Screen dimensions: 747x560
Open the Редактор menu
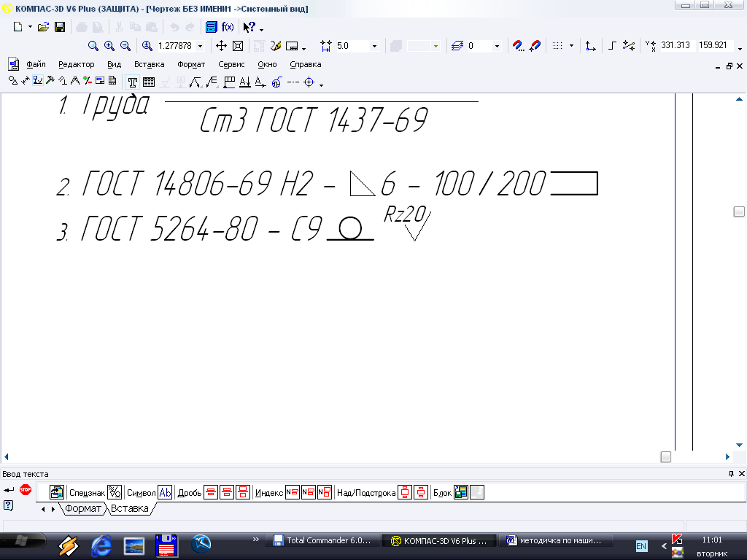tap(76, 64)
